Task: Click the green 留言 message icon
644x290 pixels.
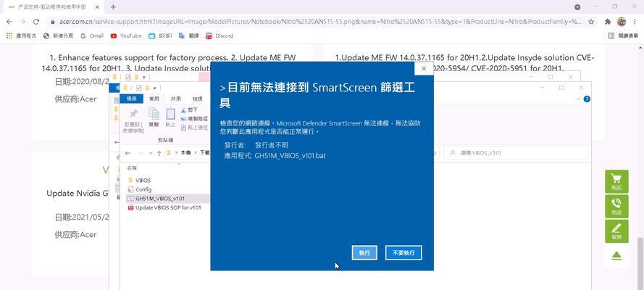Action: 616,231
